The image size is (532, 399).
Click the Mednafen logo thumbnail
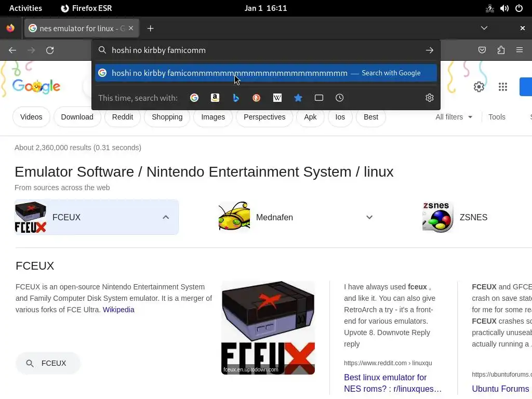click(234, 216)
